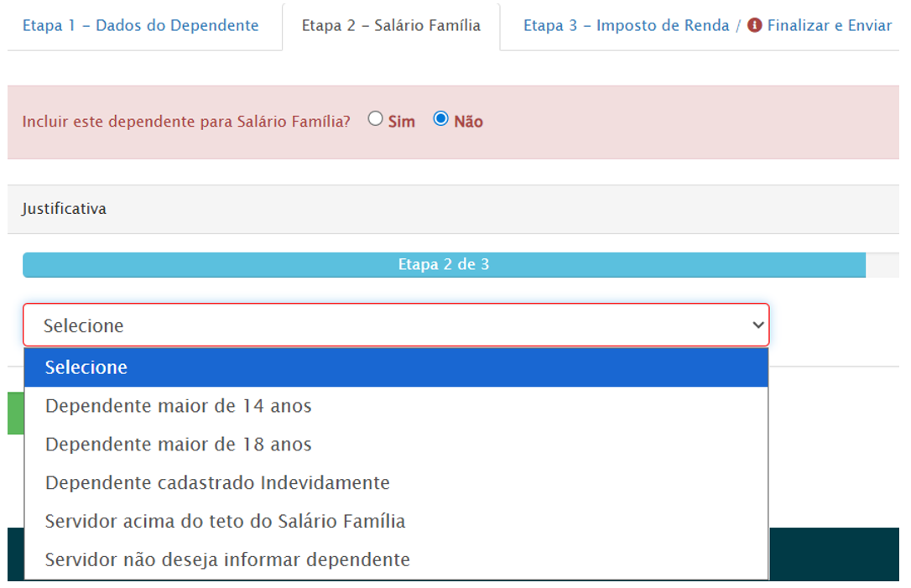The width and height of the screenshot is (911, 588).
Task: Choose the highlighted Selecione placeholder option
Action: tap(395, 367)
